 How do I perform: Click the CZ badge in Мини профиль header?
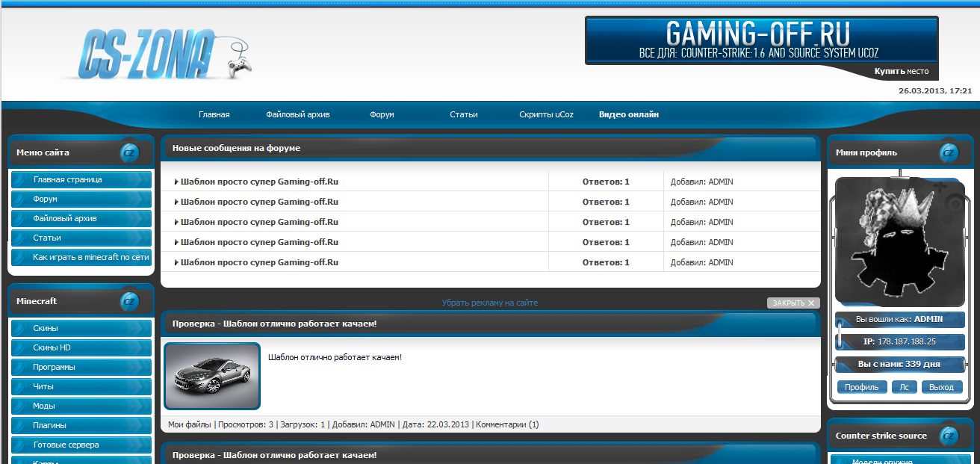click(x=949, y=152)
